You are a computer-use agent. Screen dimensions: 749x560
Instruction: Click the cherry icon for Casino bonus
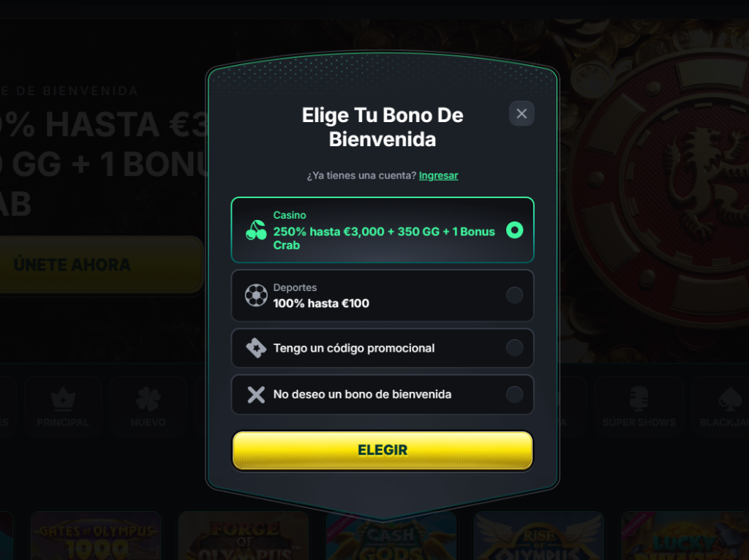(256, 230)
